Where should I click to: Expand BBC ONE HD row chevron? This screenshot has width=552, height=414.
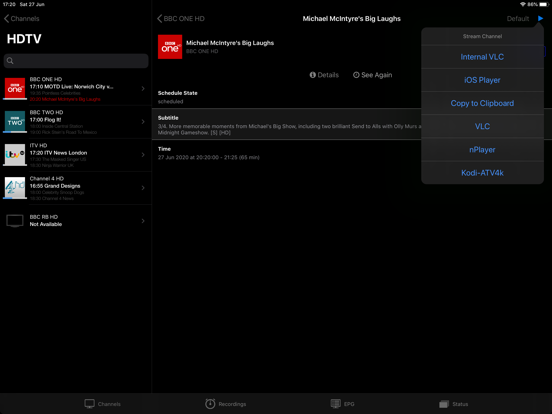click(x=143, y=88)
